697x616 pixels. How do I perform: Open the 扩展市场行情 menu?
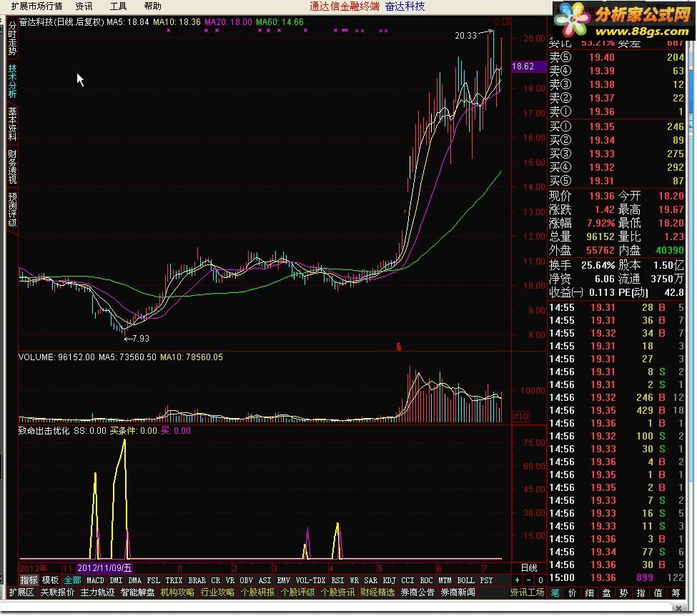[x=36, y=6]
